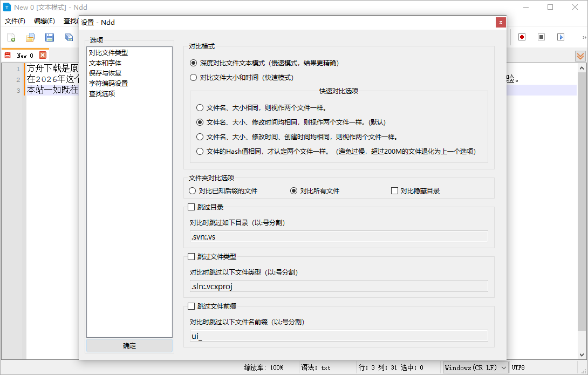Start macro recording with red record icon
Image resolution: width=588 pixels, height=375 pixels.
521,37
